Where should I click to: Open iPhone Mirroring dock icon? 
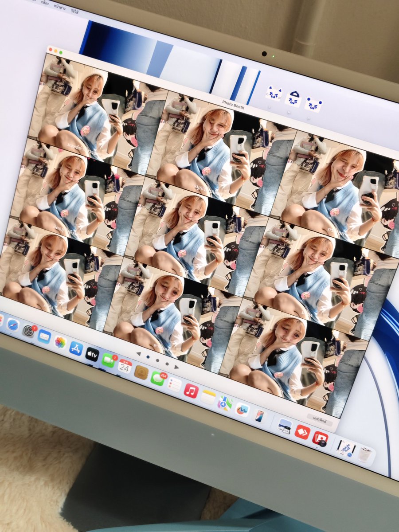(260, 416)
